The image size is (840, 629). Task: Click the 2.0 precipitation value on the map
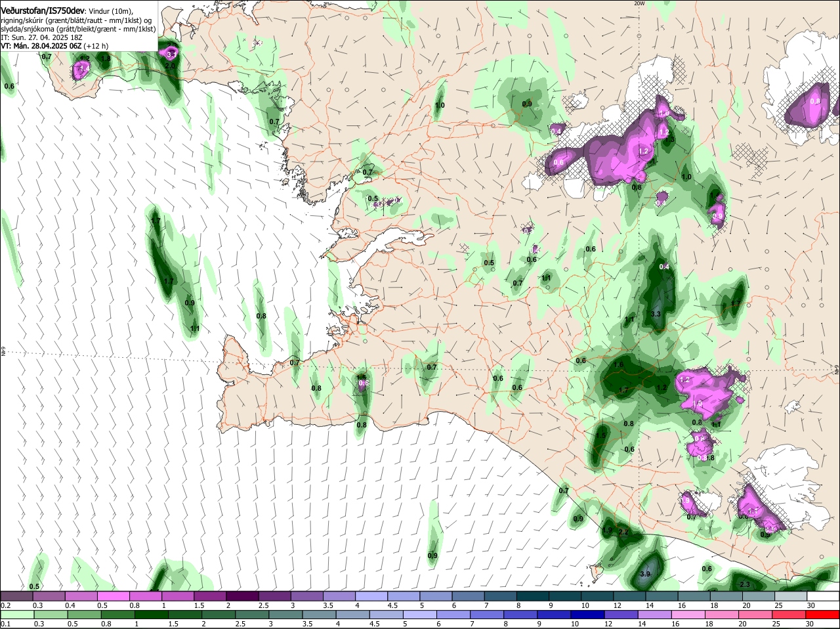coord(170,66)
